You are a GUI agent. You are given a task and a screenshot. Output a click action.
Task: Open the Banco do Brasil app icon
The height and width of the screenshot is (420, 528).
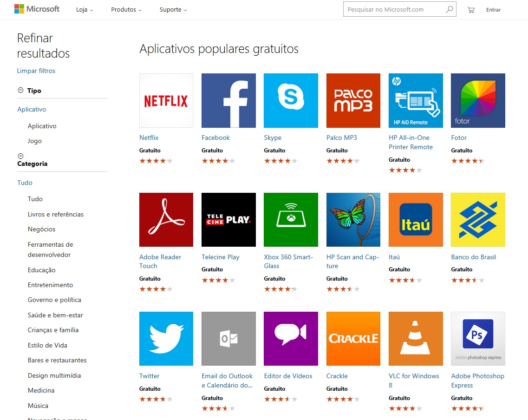478,220
